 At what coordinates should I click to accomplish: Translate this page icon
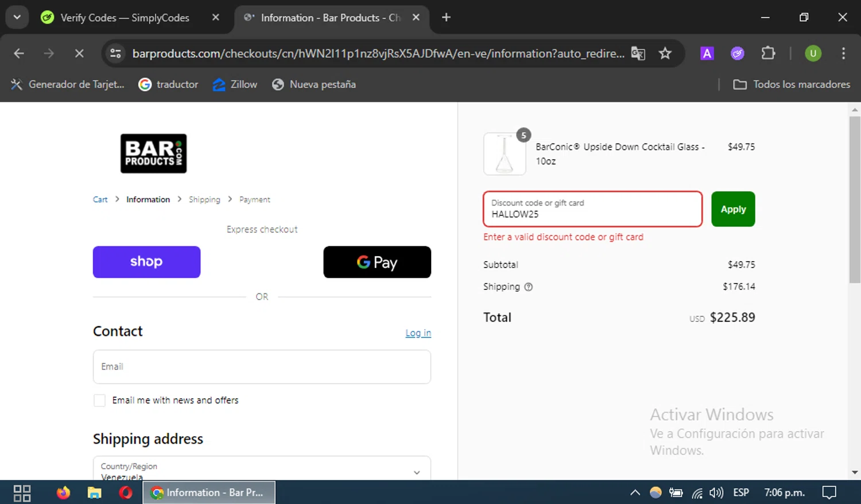[638, 53]
